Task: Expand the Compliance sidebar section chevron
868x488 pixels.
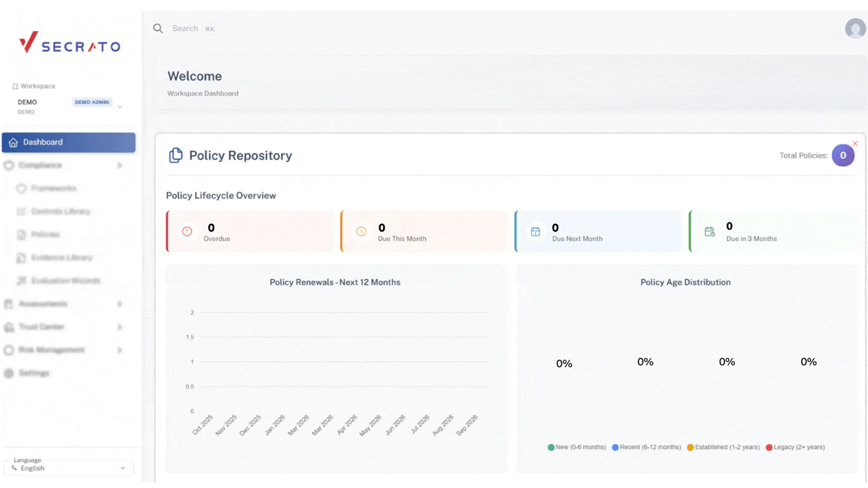Action: (x=119, y=165)
